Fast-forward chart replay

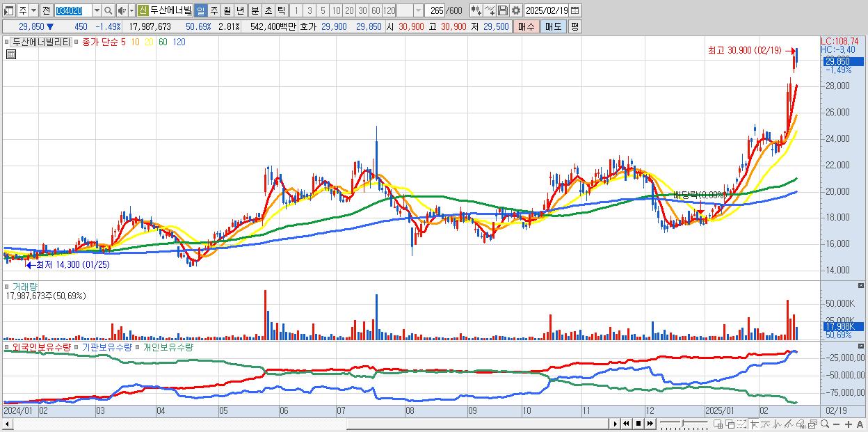tap(650, 424)
